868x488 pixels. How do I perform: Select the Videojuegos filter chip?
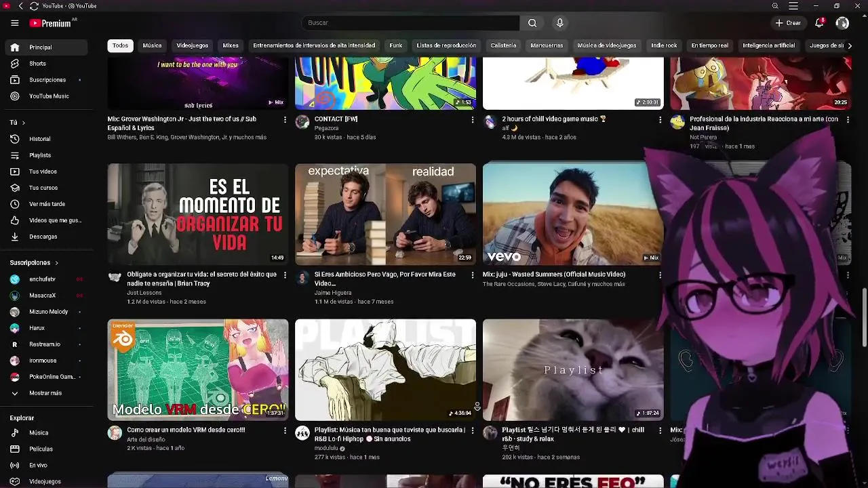(x=192, y=45)
